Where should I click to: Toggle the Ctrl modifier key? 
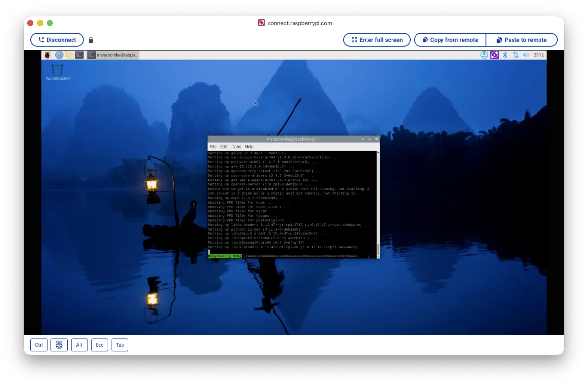pos(39,345)
